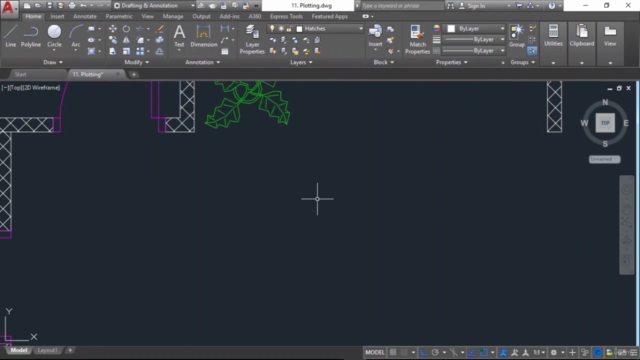Select the Line tool

11,36
